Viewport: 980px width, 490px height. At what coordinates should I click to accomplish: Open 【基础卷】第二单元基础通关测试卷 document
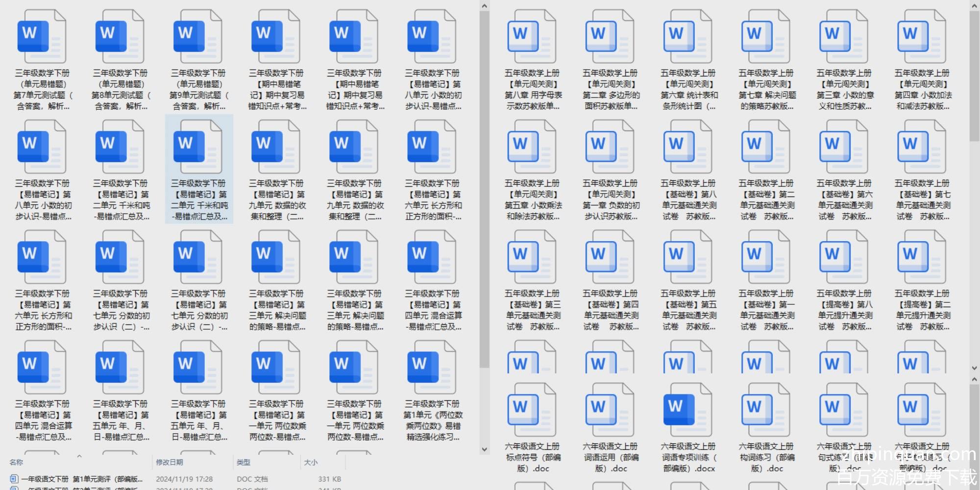click(x=766, y=171)
